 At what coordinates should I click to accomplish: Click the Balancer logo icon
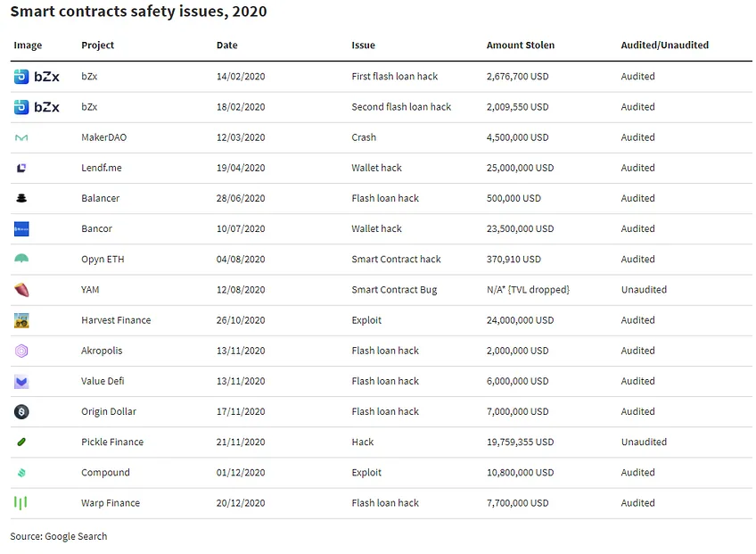[x=21, y=198]
